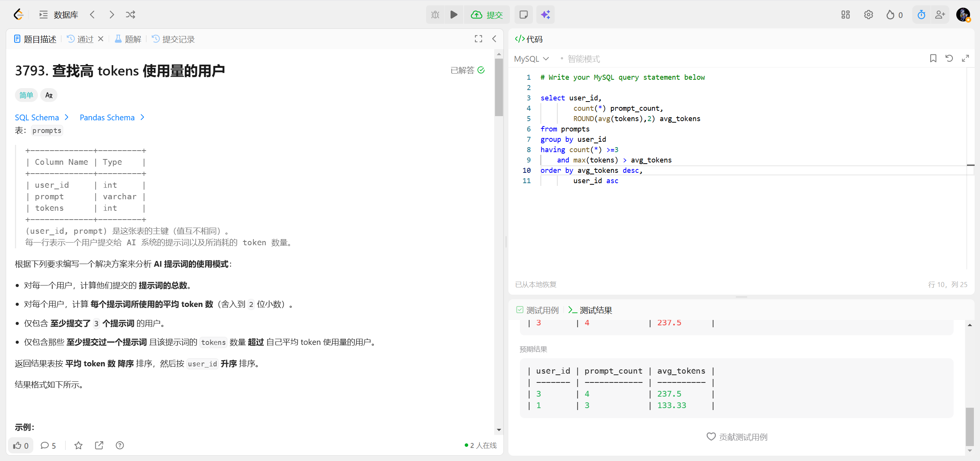Open the MySQL language dropdown
This screenshot has width=980, height=461.
(531, 59)
